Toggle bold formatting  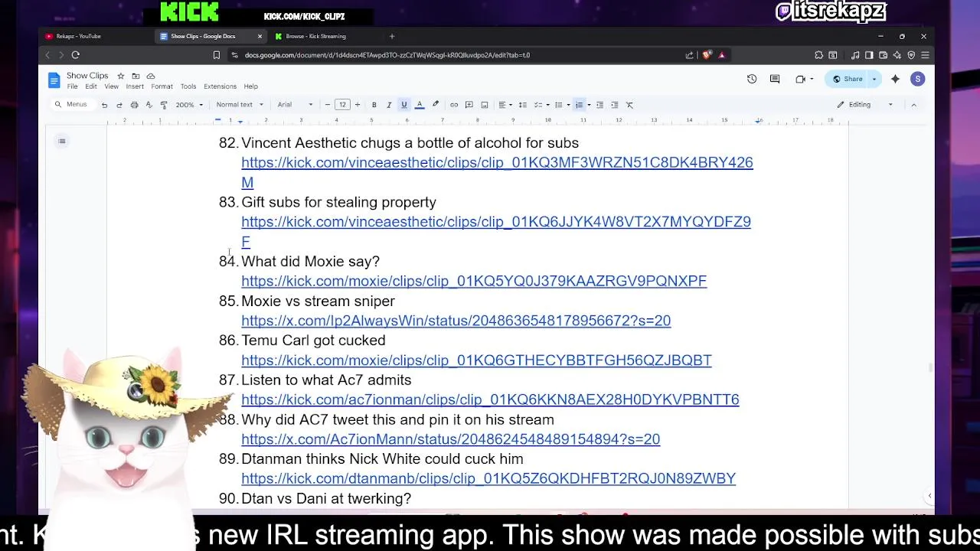[x=374, y=105]
